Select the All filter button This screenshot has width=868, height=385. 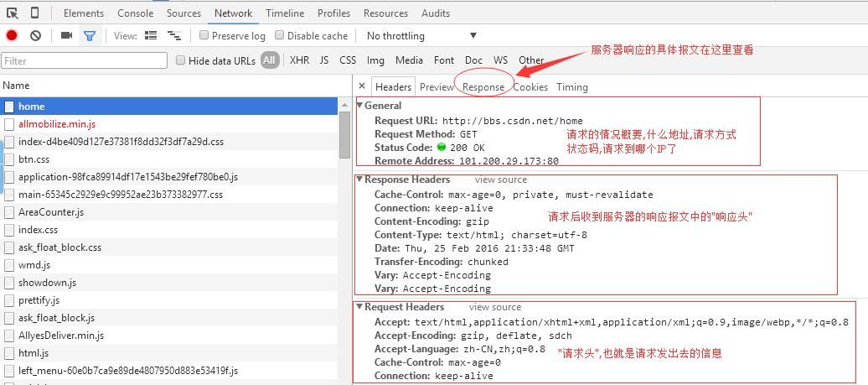click(270, 60)
